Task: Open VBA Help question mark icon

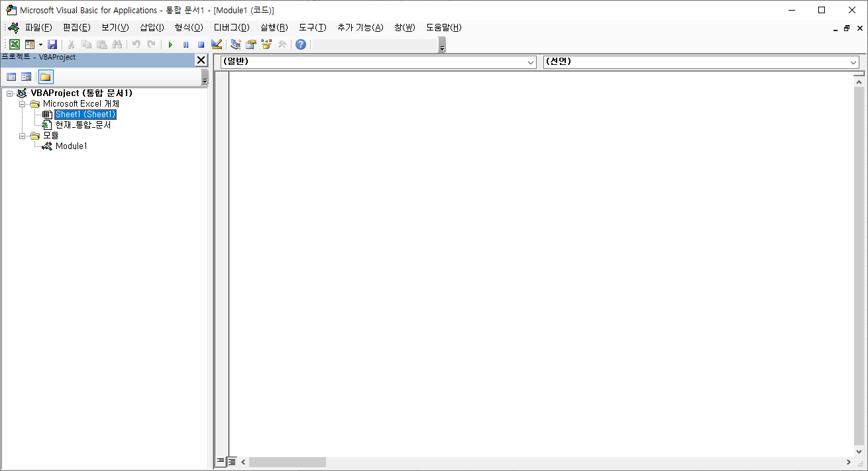Action: coord(301,44)
